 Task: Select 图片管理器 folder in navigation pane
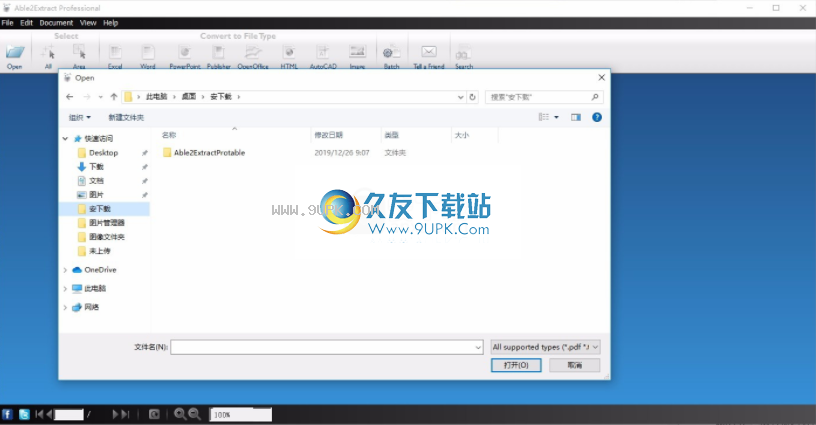(107, 223)
